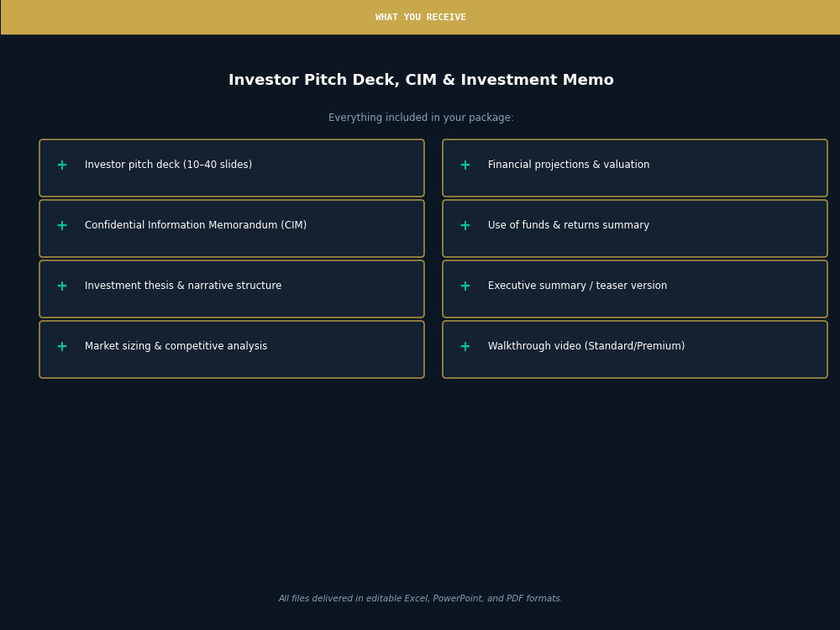Click the 'Everything included in your package' subtitle

421,118
